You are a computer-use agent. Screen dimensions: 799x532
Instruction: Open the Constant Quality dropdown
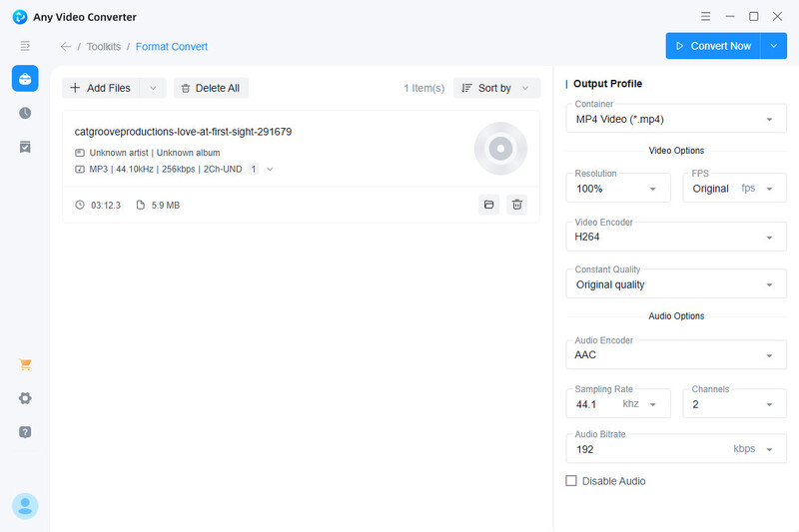coord(676,284)
